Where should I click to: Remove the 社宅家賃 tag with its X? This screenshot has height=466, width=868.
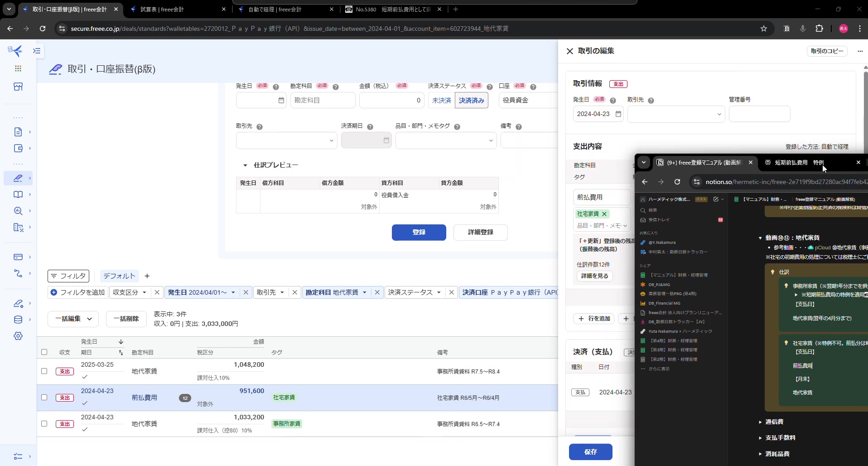tap(604, 214)
